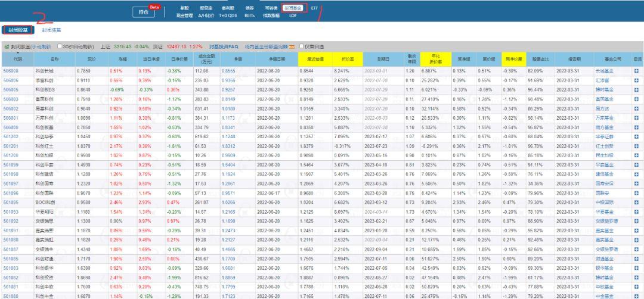
Task: Enable the 30秒自动刷新 checkbox
Action: coord(60,46)
